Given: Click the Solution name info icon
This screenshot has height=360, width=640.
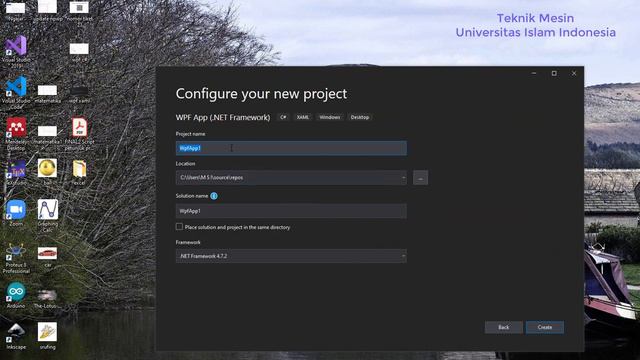Looking at the screenshot, I should click(214, 196).
